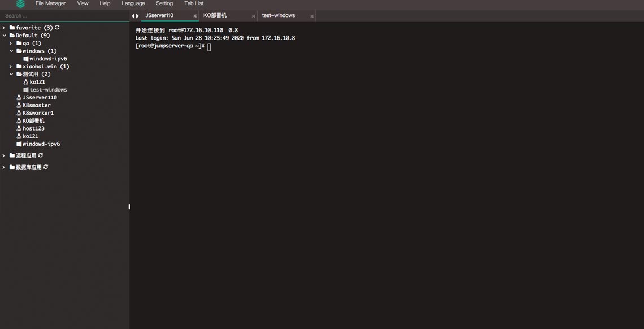Open the K8smaster Linux host session
This screenshot has height=329, width=644.
coord(37,105)
